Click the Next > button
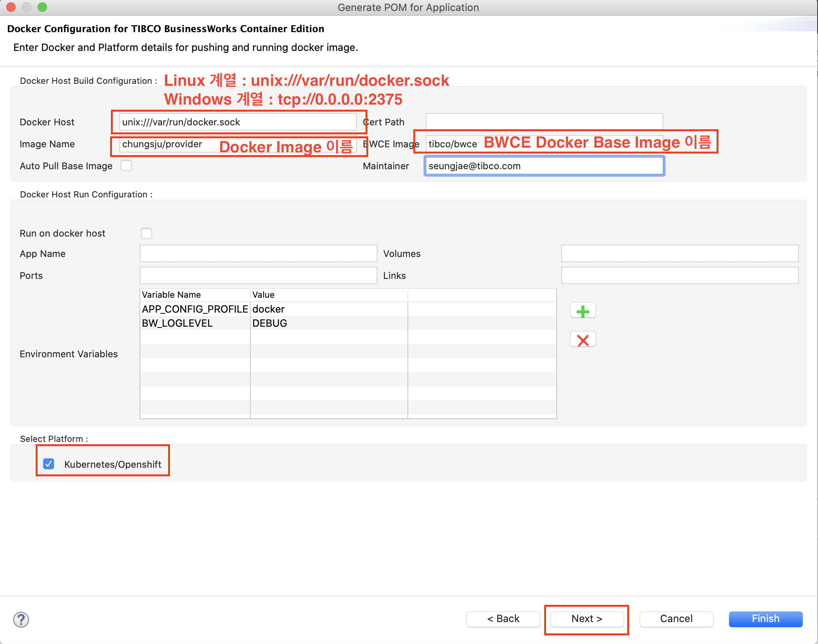 point(587,619)
